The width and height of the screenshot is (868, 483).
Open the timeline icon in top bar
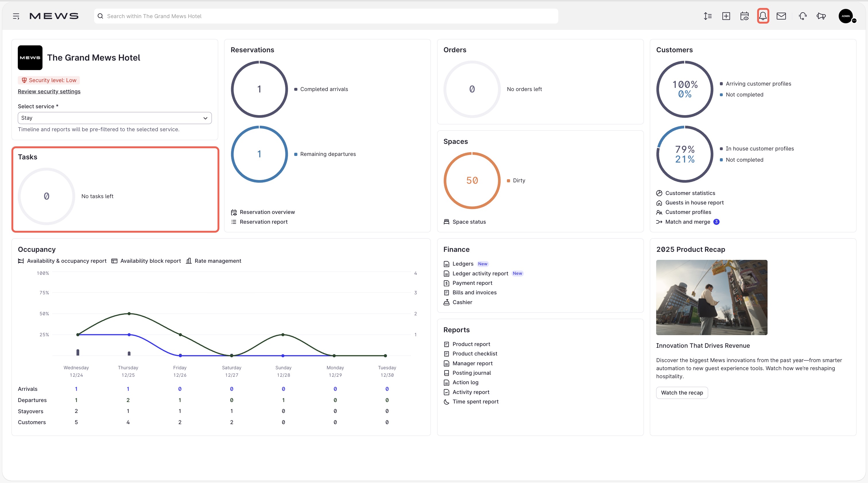click(x=708, y=16)
